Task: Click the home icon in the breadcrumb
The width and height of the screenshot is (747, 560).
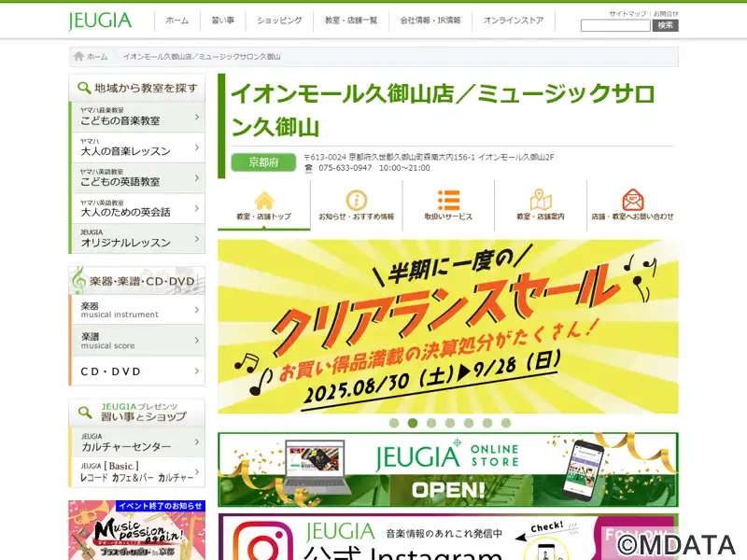Action: tap(79, 56)
